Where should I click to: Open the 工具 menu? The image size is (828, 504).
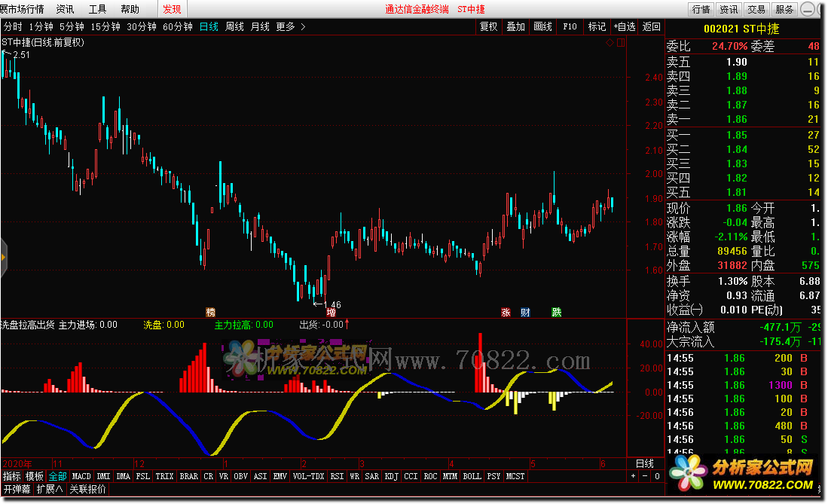tap(97, 9)
